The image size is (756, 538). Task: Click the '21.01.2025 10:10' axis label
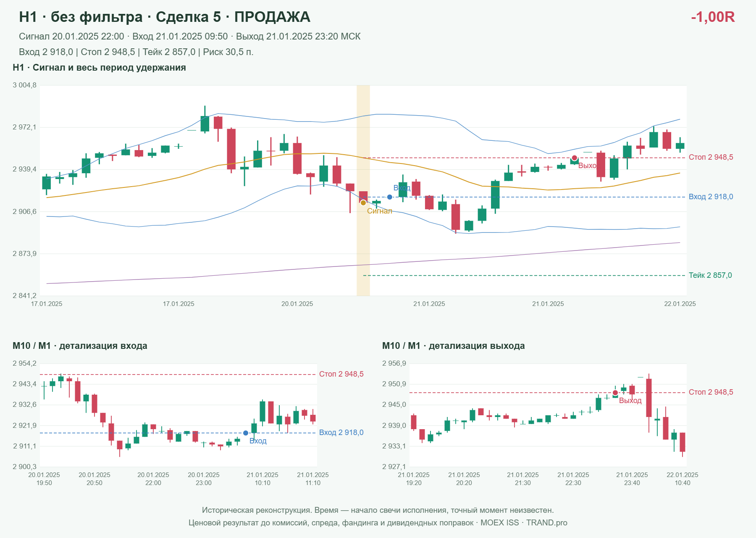point(262,479)
